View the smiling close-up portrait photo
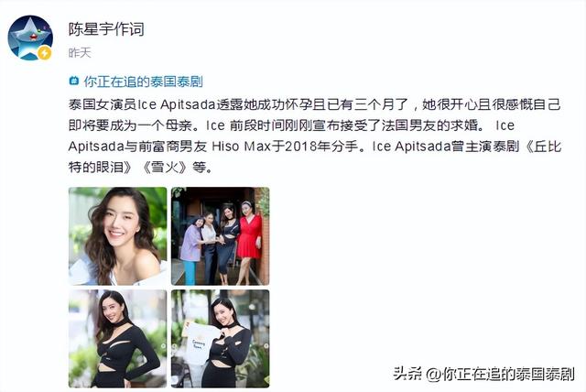This screenshot has height=392, width=586. pos(118,236)
